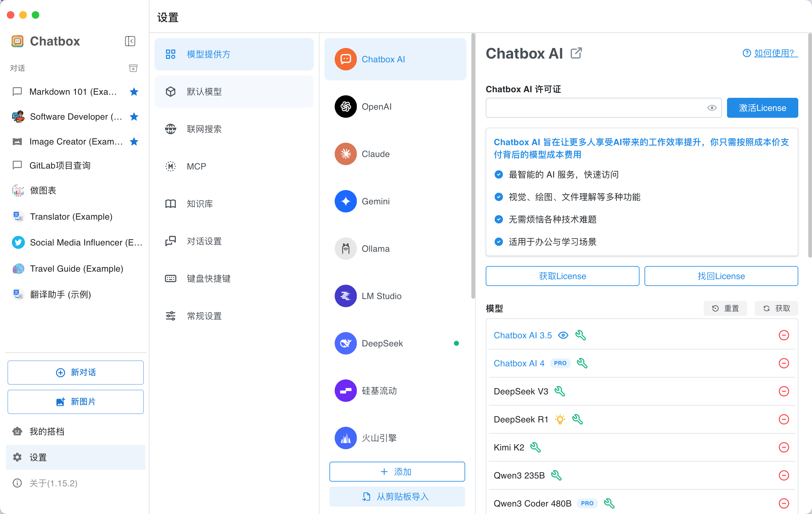This screenshot has width=812, height=514.
Task: Unstar the Markdown 101 conversation
Action: [x=134, y=92]
